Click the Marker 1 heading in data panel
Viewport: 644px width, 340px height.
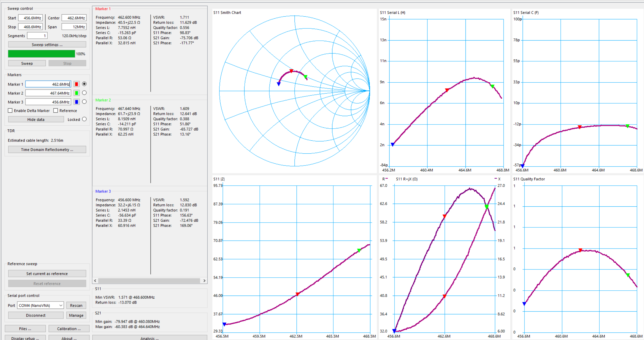coord(103,9)
